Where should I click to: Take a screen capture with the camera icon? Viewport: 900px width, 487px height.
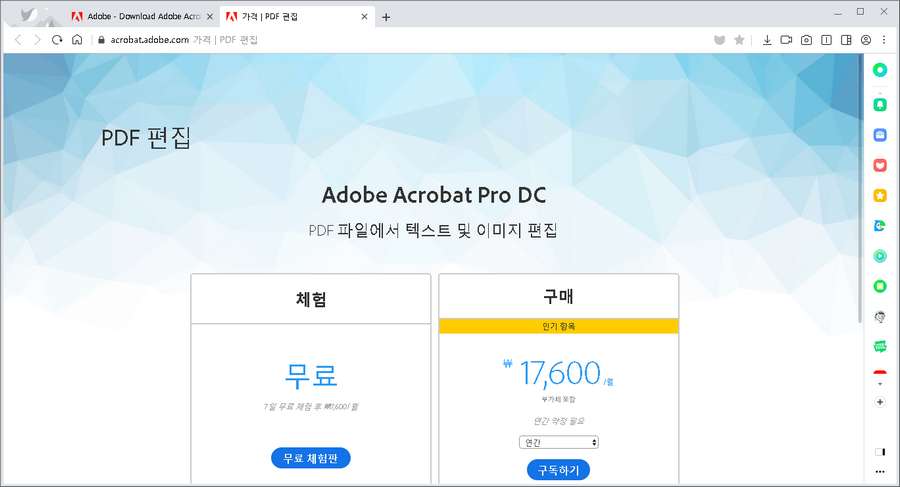click(x=806, y=40)
